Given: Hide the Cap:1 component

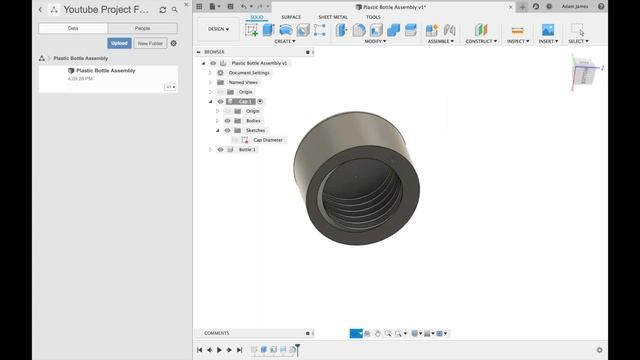Looking at the screenshot, I should coord(220,102).
